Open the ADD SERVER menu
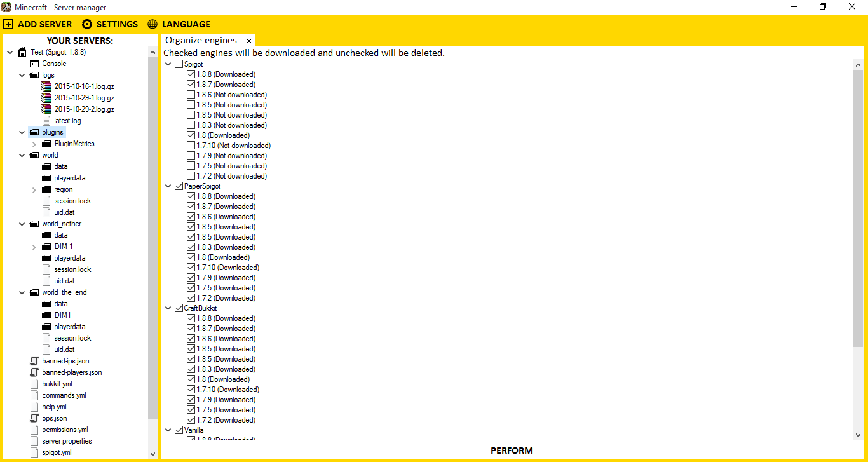This screenshot has height=462, width=868. [x=38, y=24]
